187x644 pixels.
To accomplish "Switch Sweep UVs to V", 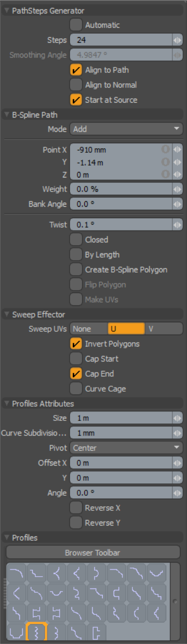I will (164, 329).
